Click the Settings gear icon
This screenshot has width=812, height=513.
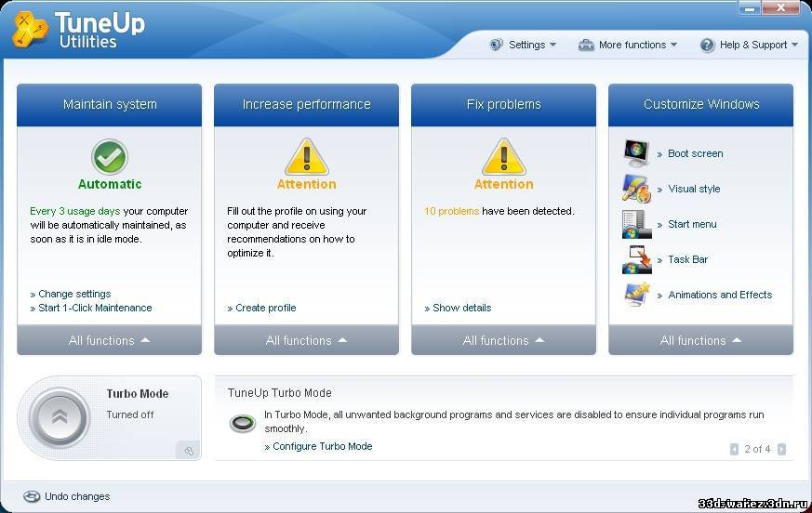pyautogui.click(x=496, y=45)
